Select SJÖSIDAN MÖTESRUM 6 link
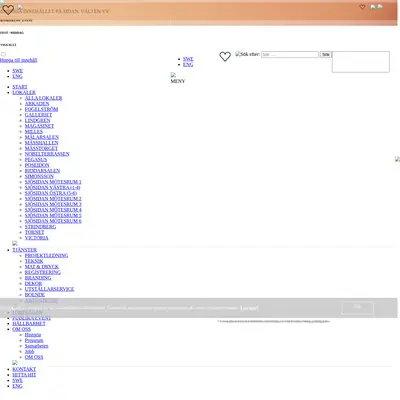This screenshot has height=400, width=400. coord(53,221)
